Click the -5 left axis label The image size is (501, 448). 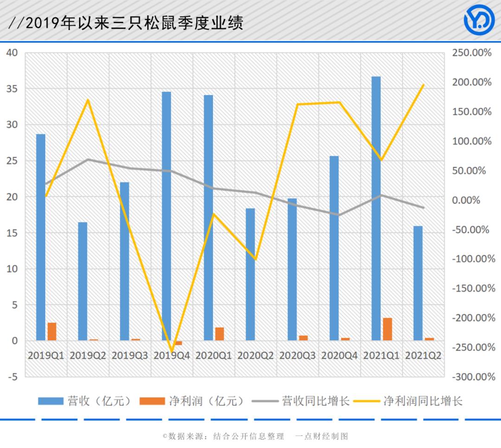pos(13,377)
